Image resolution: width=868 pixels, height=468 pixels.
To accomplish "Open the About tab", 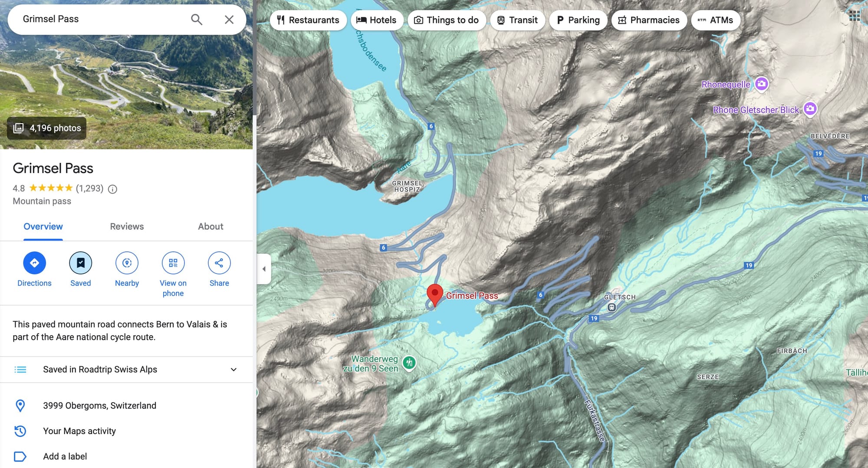I will (210, 227).
